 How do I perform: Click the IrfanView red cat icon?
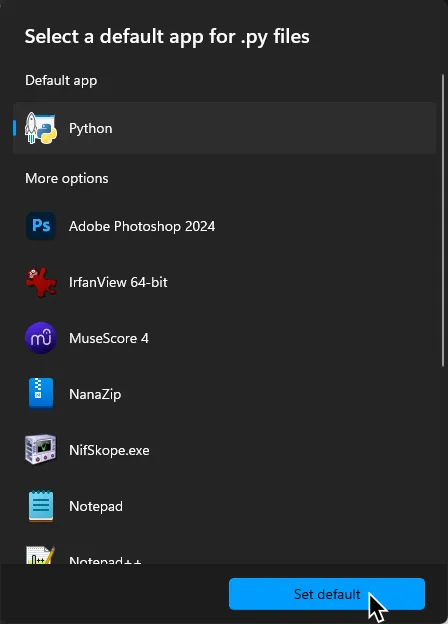point(41,282)
